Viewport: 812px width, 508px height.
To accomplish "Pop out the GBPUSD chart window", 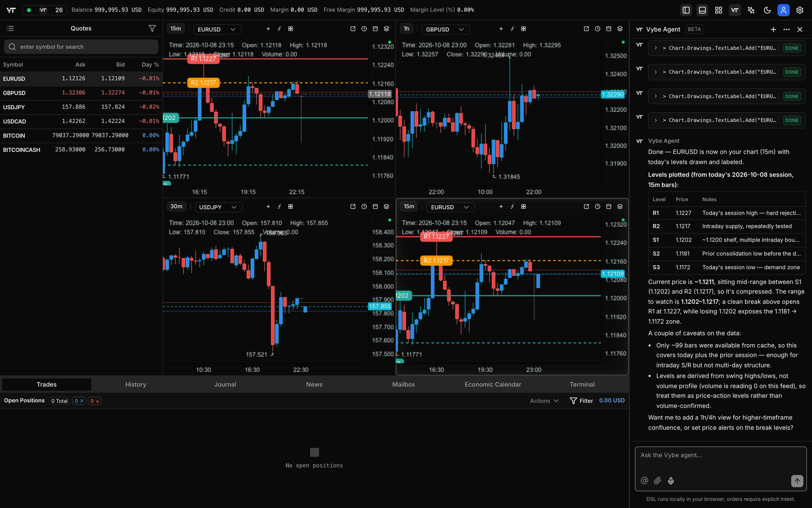I will pos(586,29).
